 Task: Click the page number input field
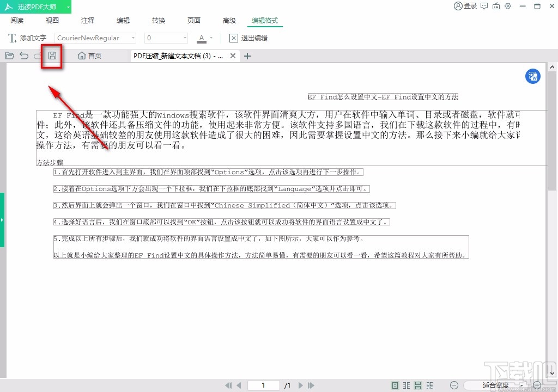[263, 385]
